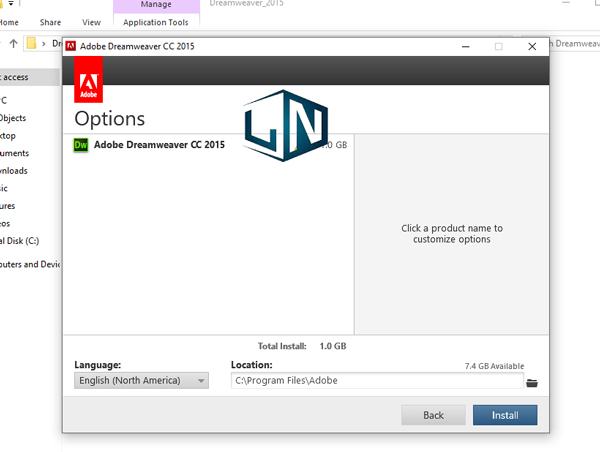This screenshot has width=600, height=452.
Task: Go up one folder in File Explorer
Action: click(x=13, y=43)
